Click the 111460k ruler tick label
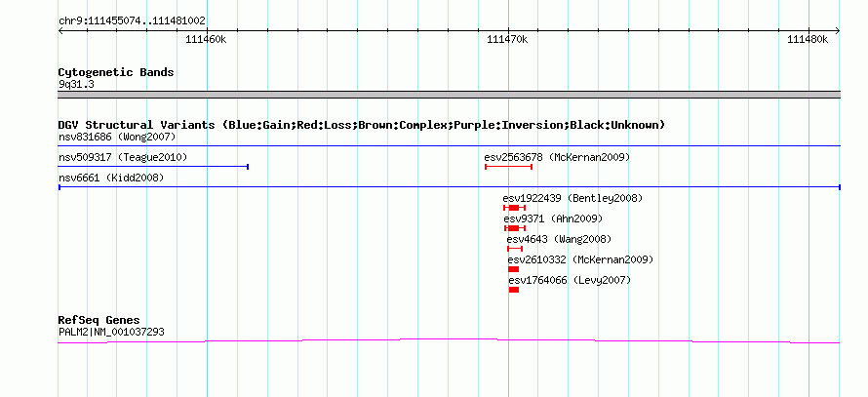Image resolution: width=868 pixels, height=397 pixels. pyautogui.click(x=206, y=39)
